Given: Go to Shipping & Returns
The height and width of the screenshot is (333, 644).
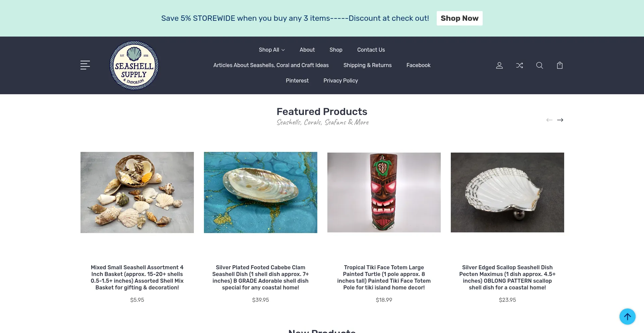Looking at the screenshot, I should coord(368,65).
